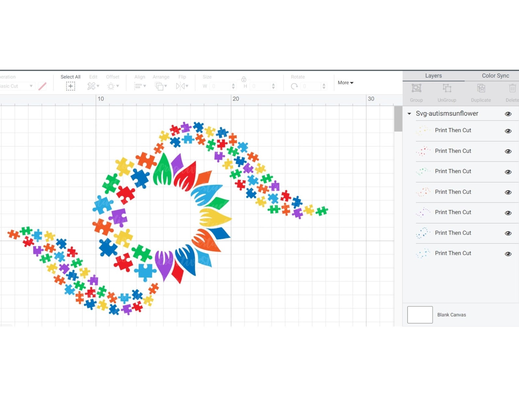The height and width of the screenshot is (420, 519).
Task: Expand the Offset dropdown arrow
Action: click(x=118, y=86)
